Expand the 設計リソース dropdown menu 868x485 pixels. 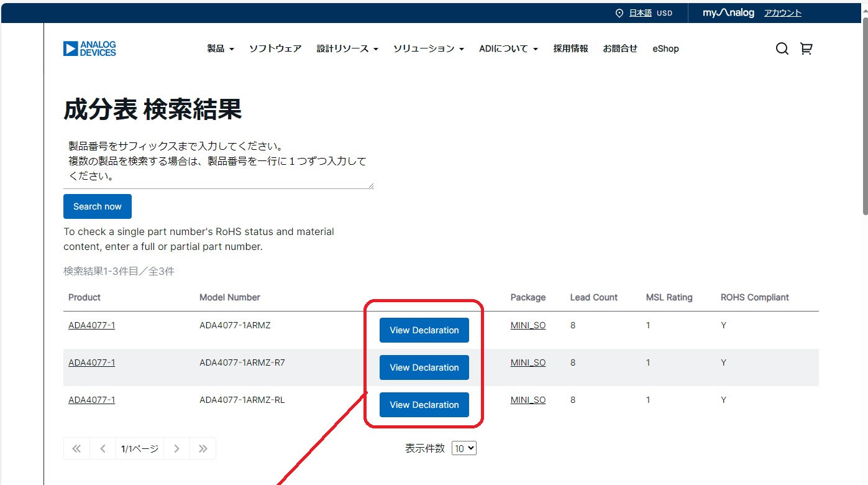coord(347,48)
